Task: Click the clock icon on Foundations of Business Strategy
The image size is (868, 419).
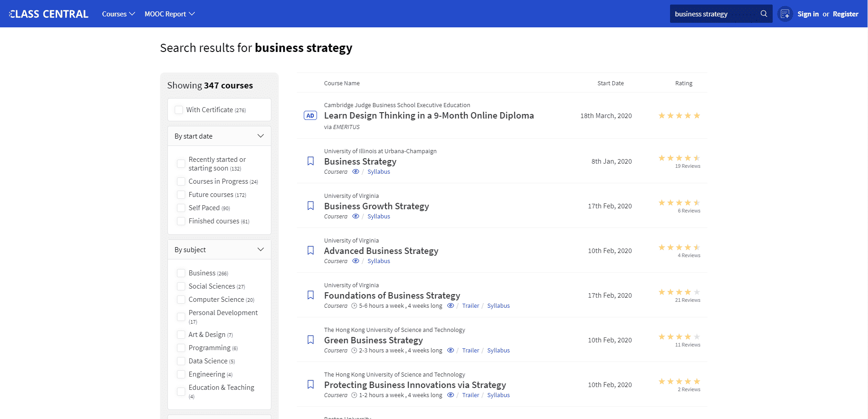Action: click(354, 306)
